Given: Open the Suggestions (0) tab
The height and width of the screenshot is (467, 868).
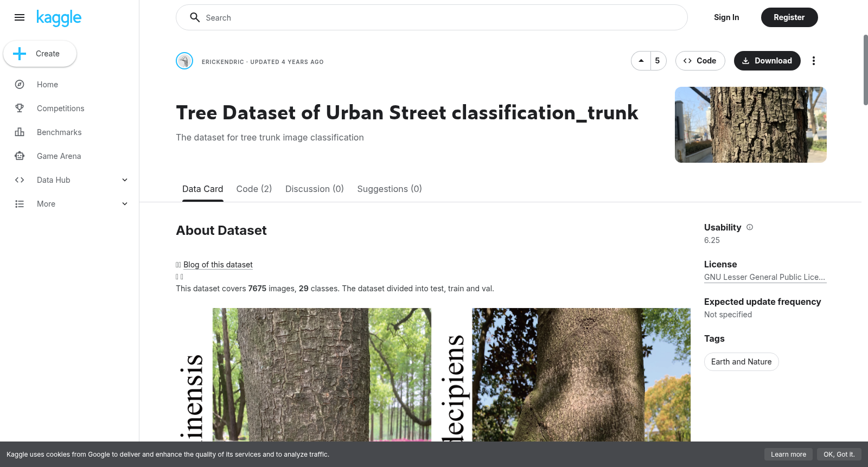Looking at the screenshot, I should [390, 189].
